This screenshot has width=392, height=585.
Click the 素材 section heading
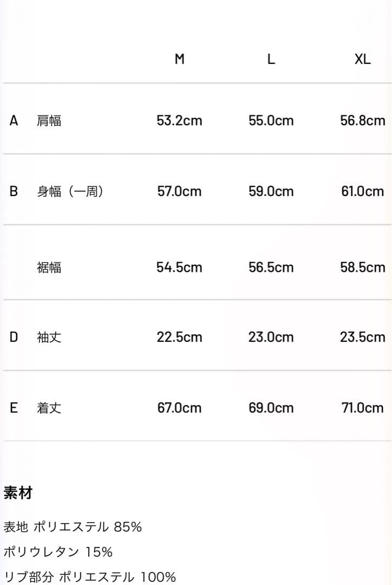[x=18, y=493]
